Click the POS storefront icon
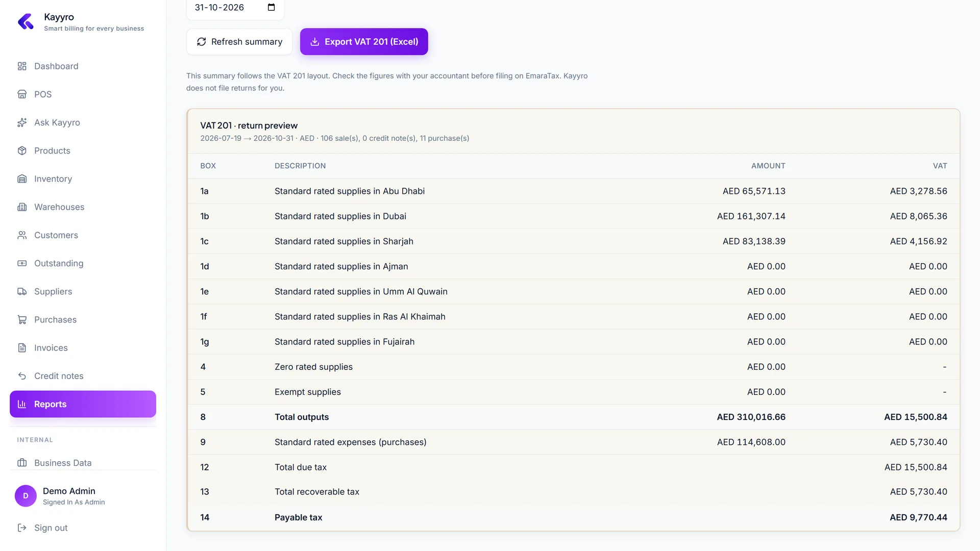Viewport: 980px width, 551px height. 22,94
